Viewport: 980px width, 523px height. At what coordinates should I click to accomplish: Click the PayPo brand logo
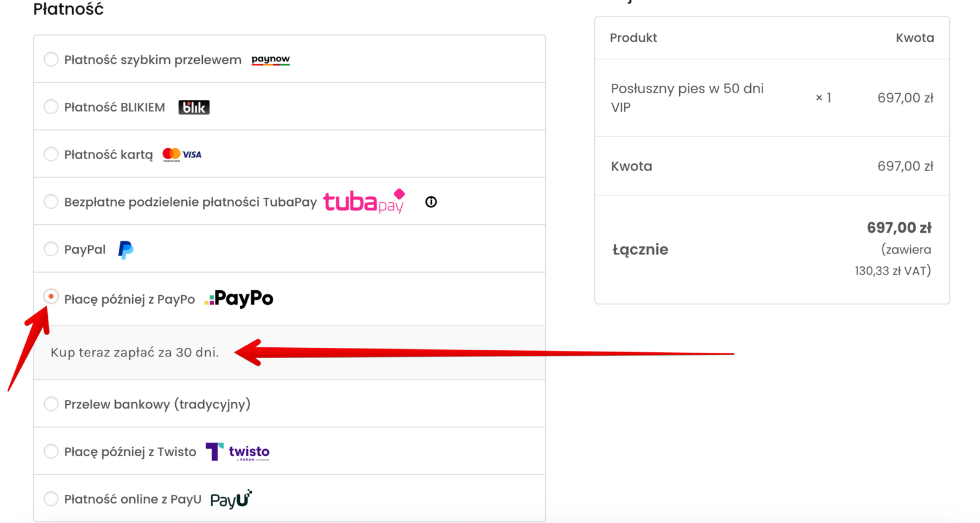[239, 299]
